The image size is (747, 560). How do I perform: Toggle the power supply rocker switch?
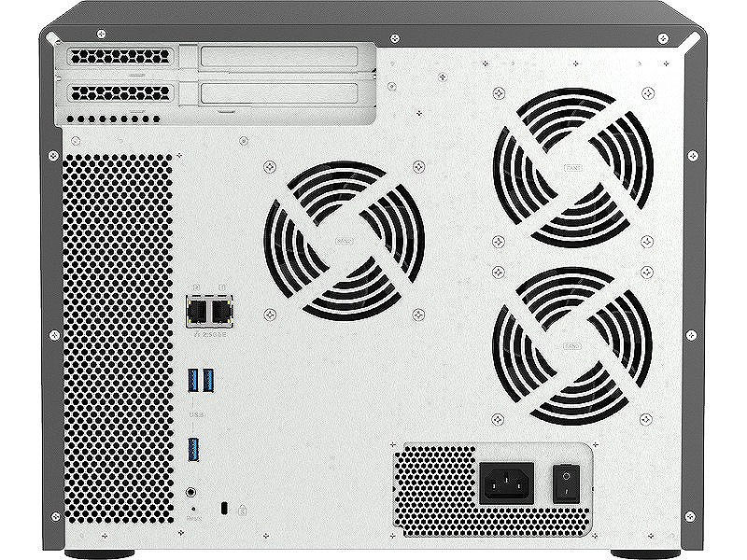tap(564, 482)
